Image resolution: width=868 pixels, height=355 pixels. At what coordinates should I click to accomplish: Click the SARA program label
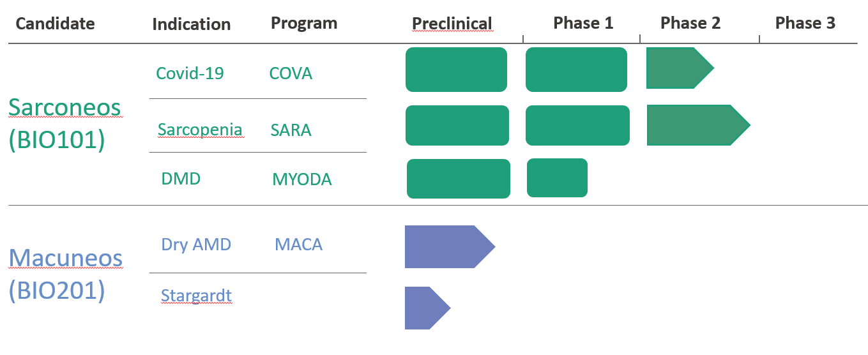pos(291,131)
